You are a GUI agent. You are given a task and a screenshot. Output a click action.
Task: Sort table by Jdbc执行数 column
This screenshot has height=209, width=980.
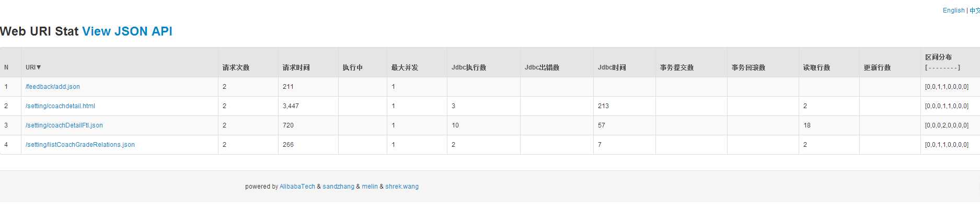tap(469, 67)
